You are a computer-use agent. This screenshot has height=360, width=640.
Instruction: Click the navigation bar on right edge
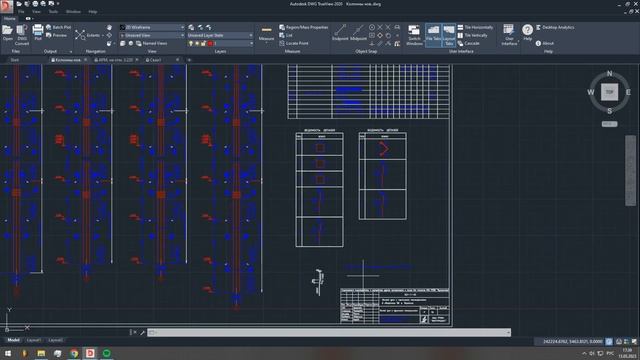tap(631, 171)
